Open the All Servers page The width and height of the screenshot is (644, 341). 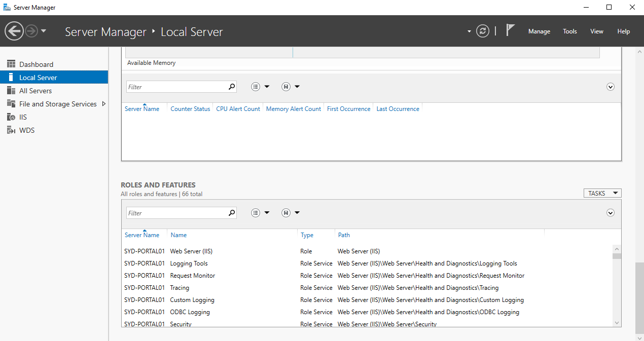pos(35,91)
